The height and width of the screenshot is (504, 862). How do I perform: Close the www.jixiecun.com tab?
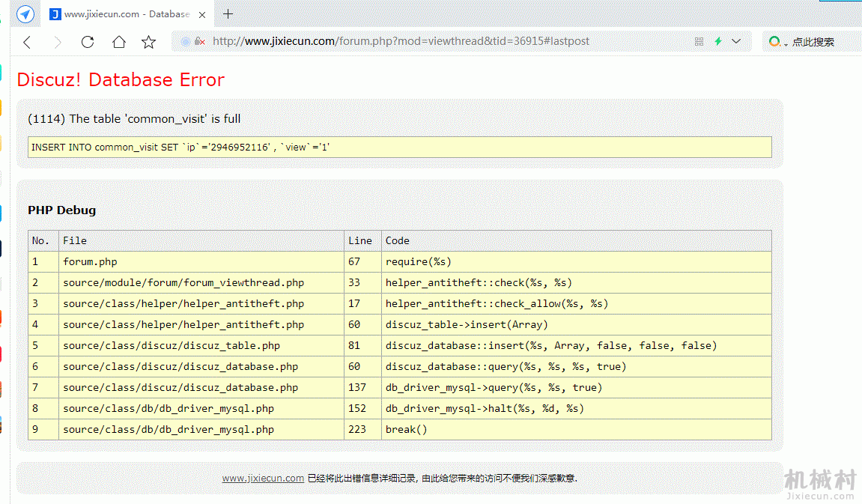[202, 15]
